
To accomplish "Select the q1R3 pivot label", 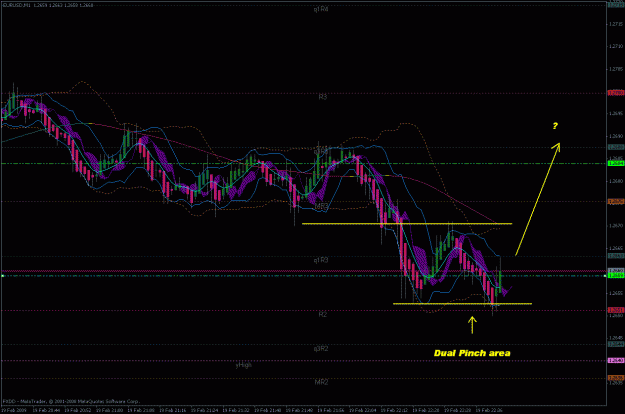I will 321,260.
